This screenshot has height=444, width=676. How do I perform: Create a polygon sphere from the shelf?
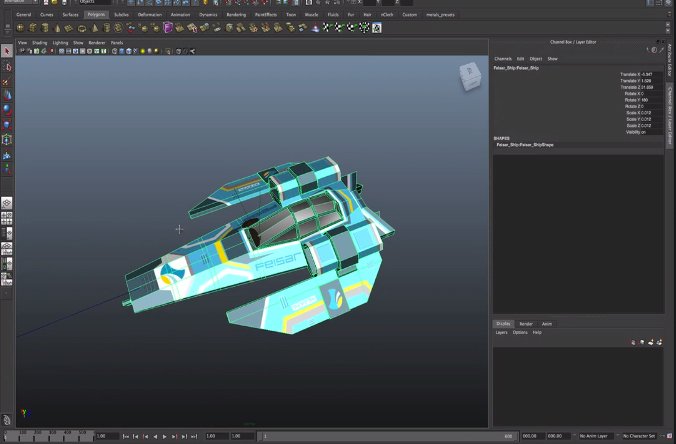[x=20, y=28]
